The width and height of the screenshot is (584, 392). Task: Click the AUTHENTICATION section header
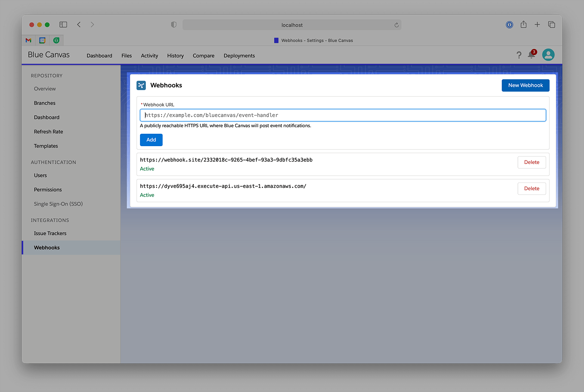click(x=53, y=162)
